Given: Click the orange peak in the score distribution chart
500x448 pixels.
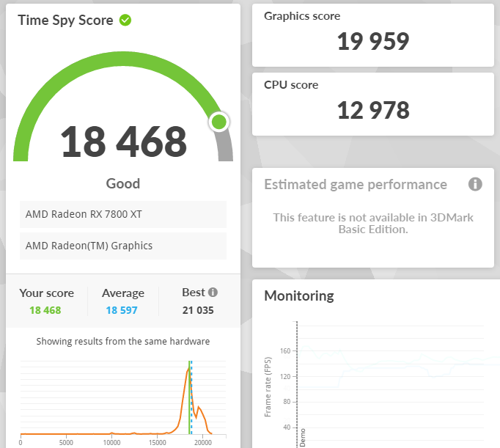Looking at the screenshot, I should [188, 367].
